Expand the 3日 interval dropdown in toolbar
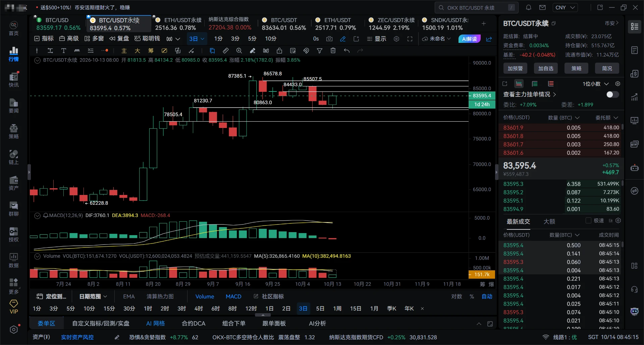Image resolution: width=644 pixels, height=345 pixels. (197, 39)
